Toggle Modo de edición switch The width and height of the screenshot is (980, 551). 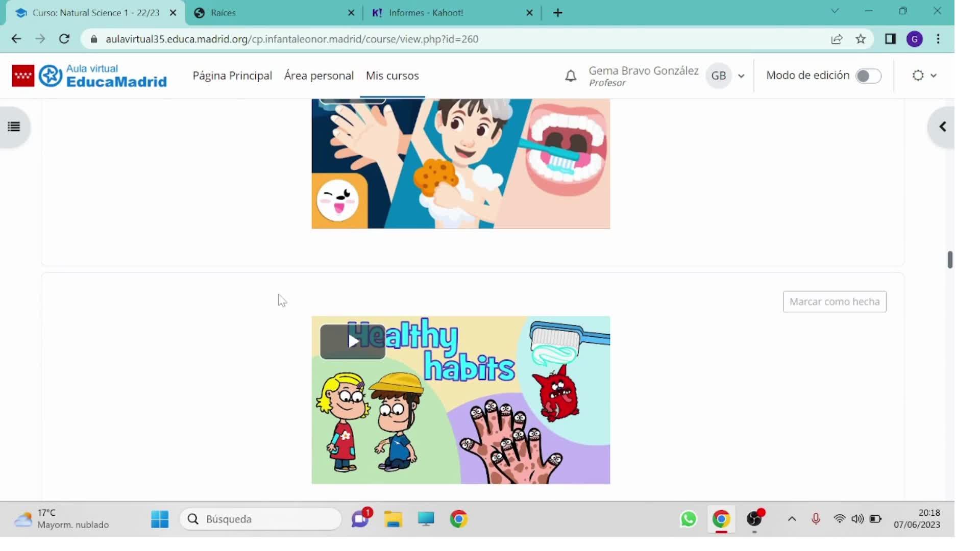pyautogui.click(x=868, y=76)
